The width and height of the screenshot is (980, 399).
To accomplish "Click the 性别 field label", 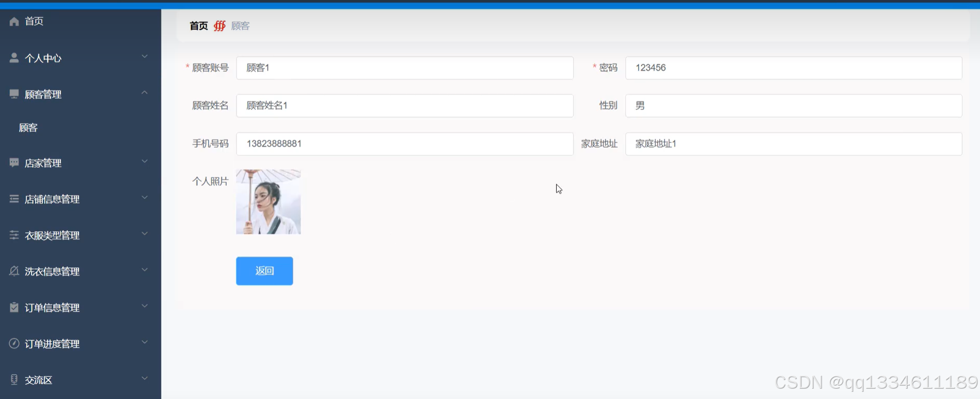I will click(608, 105).
